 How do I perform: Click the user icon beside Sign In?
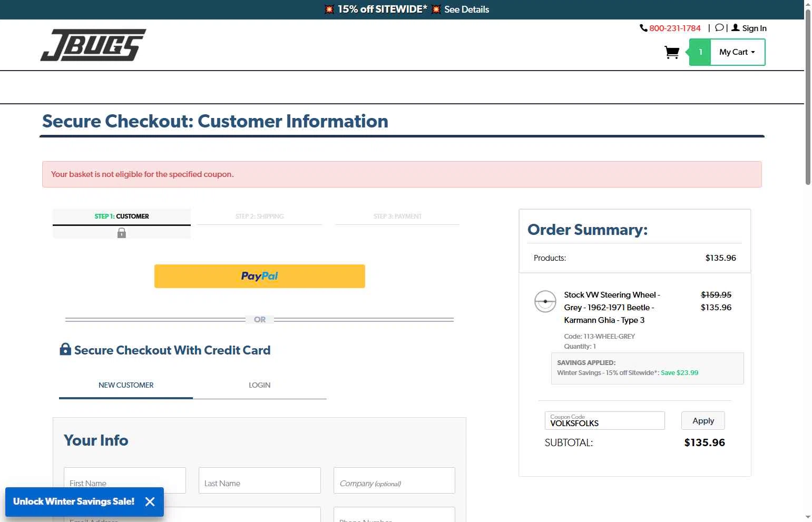point(736,28)
